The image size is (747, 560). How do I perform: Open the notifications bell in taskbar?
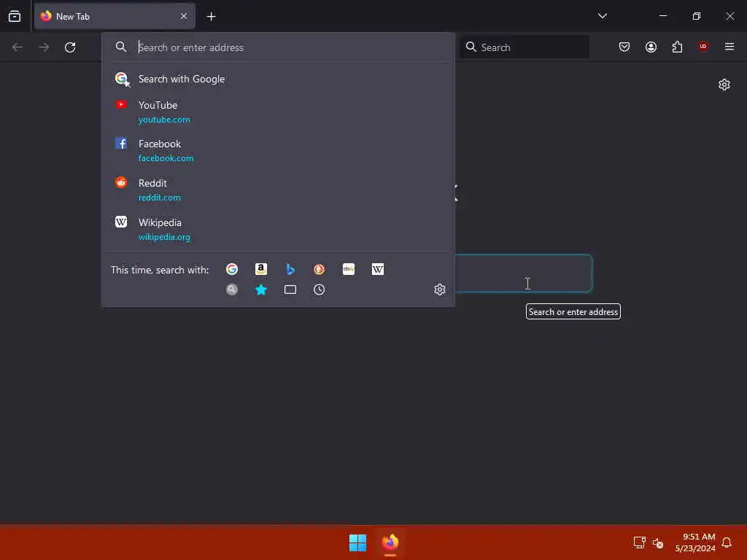(x=727, y=542)
